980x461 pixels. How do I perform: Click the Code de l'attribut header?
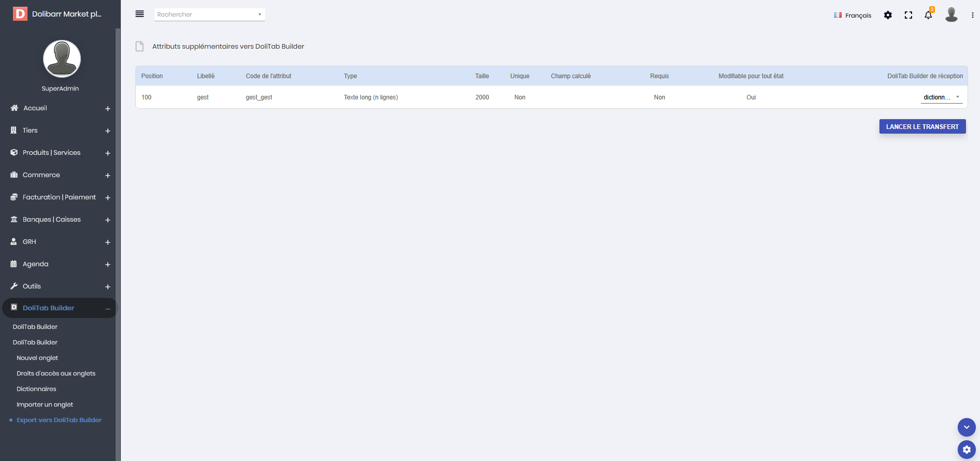coord(269,76)
